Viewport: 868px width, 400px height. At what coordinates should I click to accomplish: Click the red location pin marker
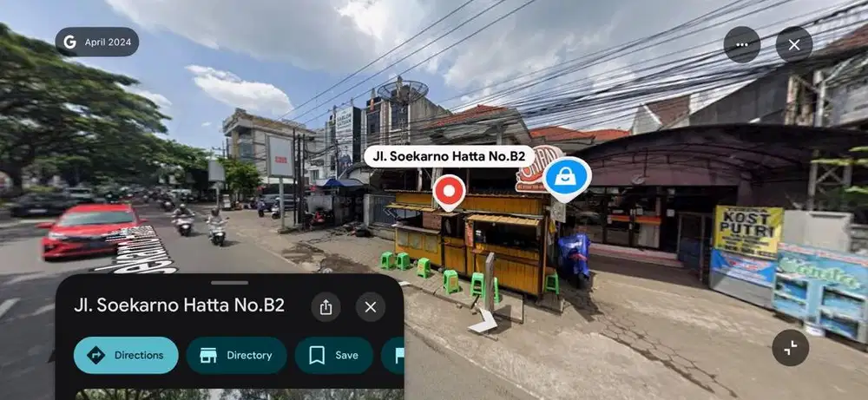449,192
